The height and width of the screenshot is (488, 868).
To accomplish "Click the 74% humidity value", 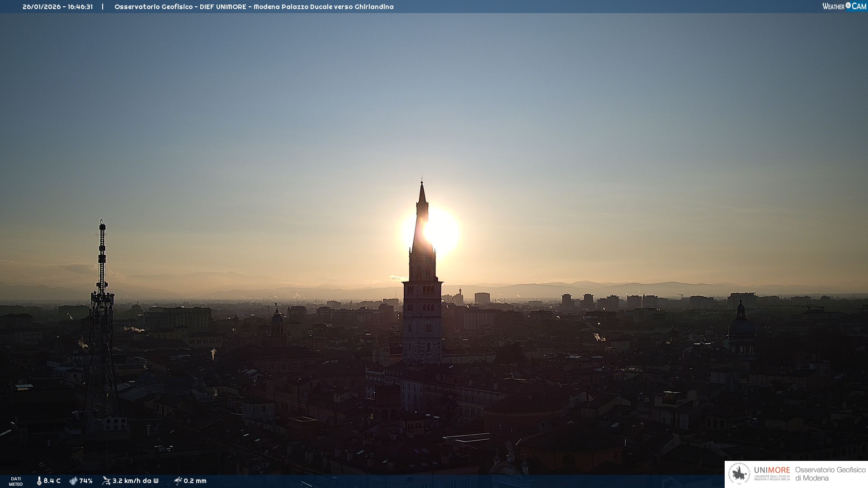I will click(x=86, y=481).
